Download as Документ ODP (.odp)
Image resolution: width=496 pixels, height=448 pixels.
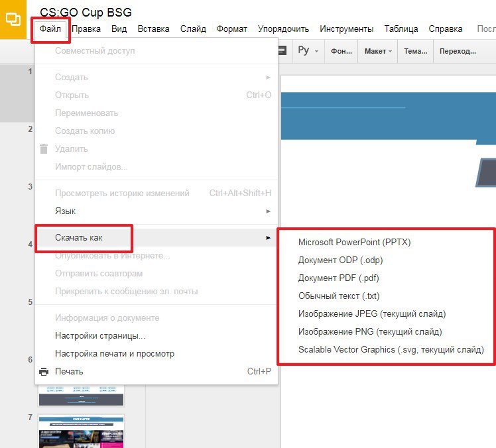[386, 260]
